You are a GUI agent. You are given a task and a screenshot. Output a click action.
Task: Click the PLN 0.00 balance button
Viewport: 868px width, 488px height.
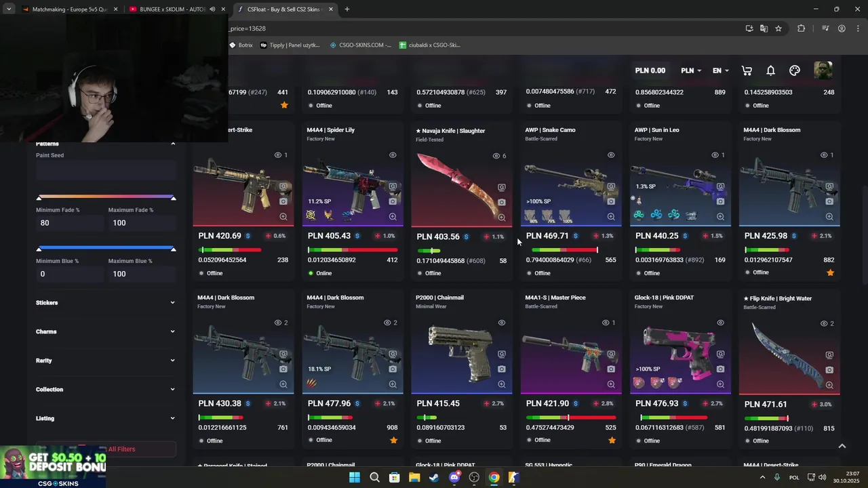coord(650,70)
